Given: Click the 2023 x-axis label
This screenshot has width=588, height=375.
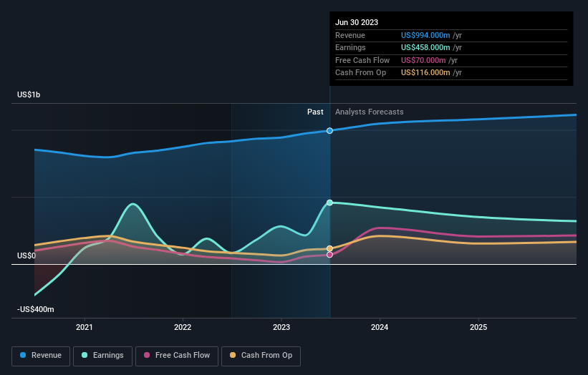Looking at the screenshot, I should pyautogui.click(x=281, y=328).
